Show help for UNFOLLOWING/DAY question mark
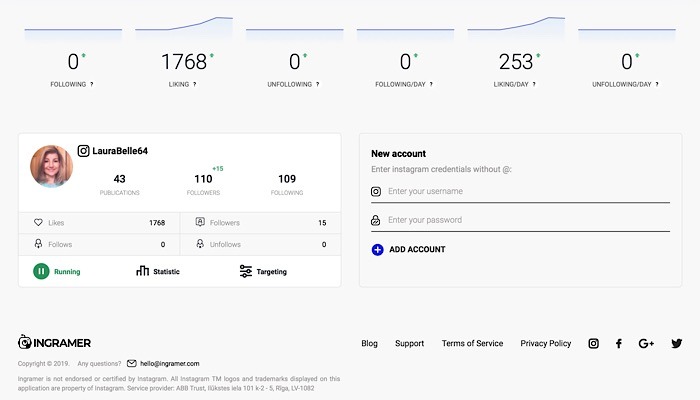Screen dimensions: 700x400 (x=657, y=84)
